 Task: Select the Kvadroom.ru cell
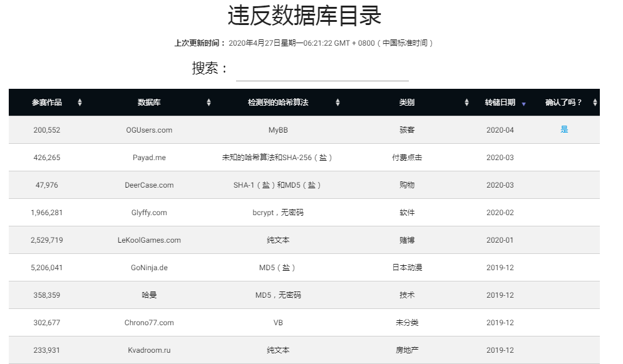click(149, 350)
